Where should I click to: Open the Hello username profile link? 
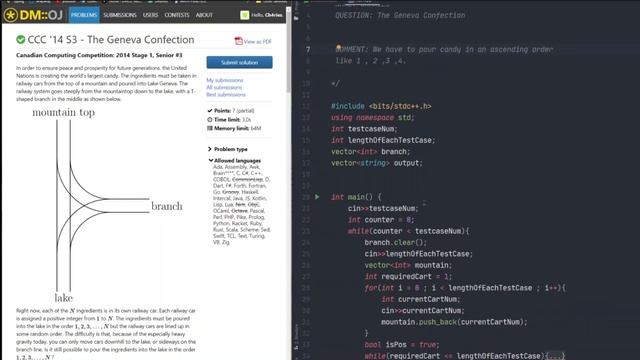(x=267, y=15)
